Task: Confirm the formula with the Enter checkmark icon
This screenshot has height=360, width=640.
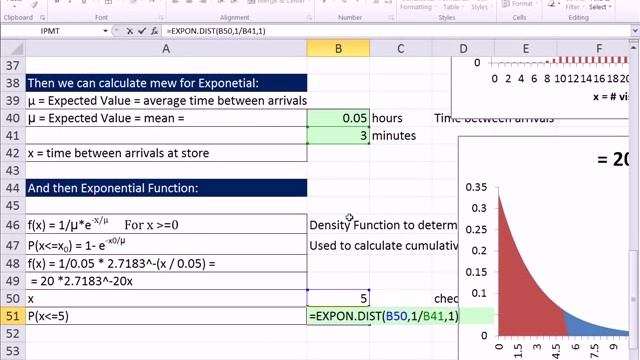Action: tap(142, 31)
